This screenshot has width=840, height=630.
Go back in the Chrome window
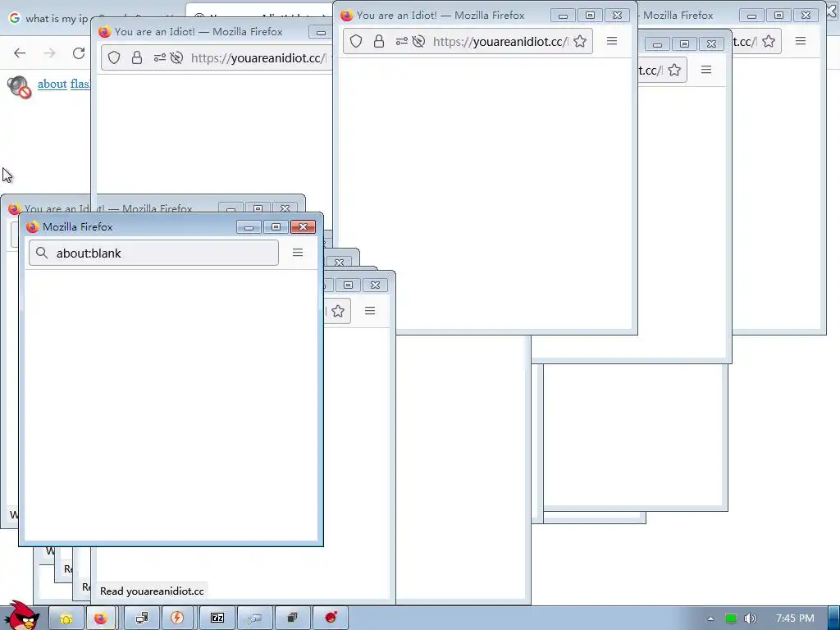pos(20,53)
